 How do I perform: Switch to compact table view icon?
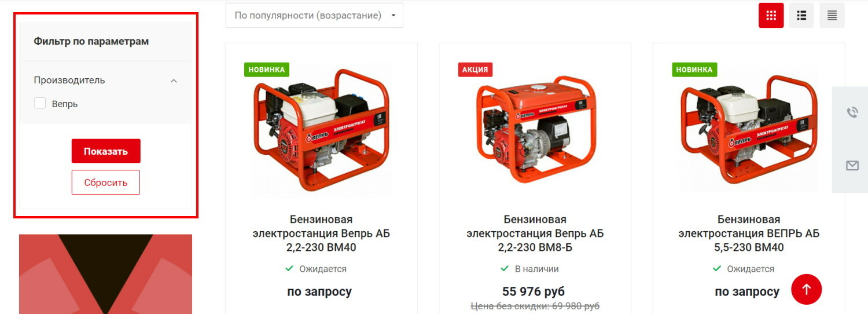832,16
